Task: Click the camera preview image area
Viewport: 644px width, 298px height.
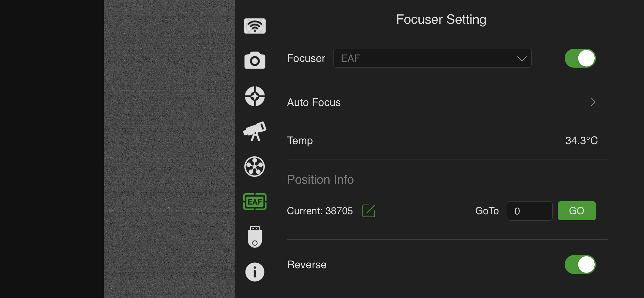Action: (169, 149)
